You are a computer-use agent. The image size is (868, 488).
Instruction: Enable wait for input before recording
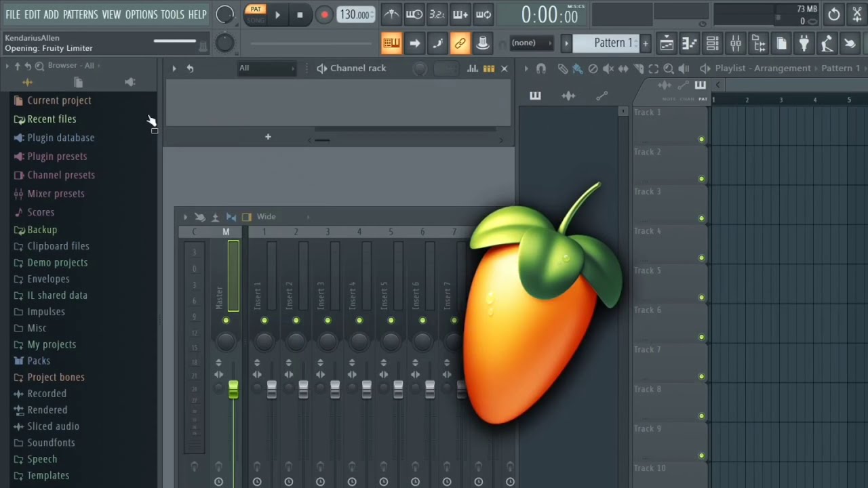click(x=414, y=14)
